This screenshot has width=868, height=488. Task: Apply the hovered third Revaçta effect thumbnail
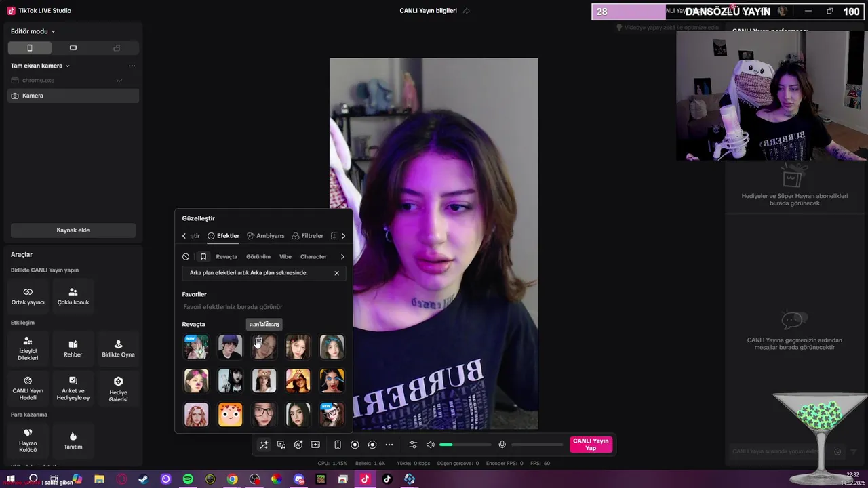[x=264, y=346]
